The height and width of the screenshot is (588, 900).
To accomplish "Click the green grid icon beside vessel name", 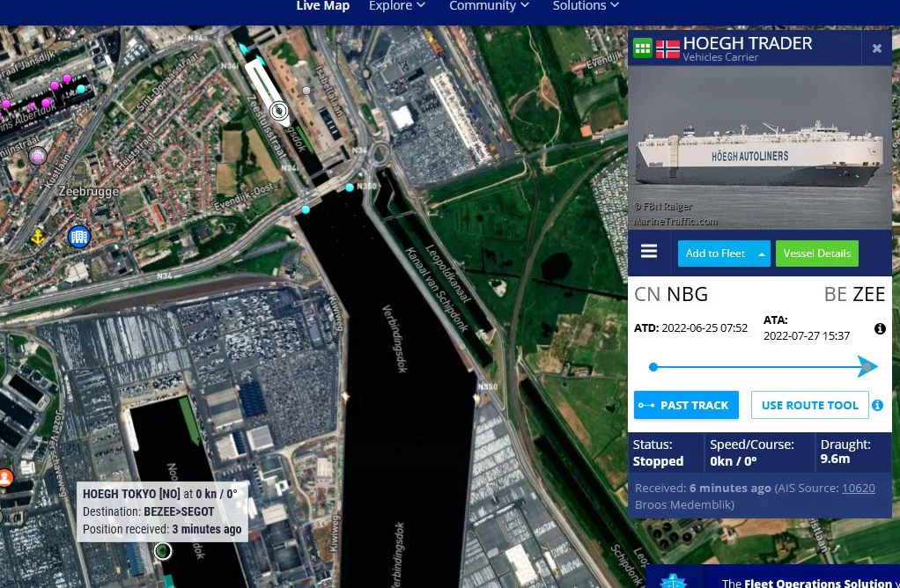I will (642, 48).
